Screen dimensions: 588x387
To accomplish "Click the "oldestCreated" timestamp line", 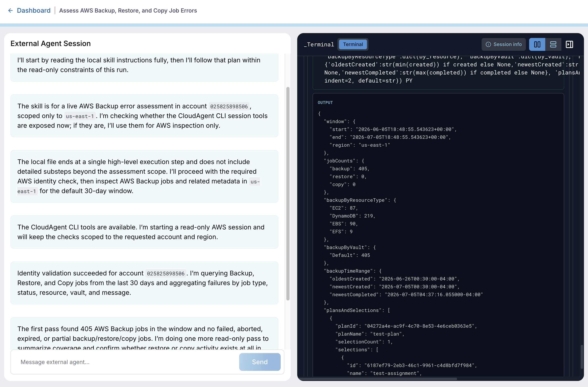I will click(395, 279).
